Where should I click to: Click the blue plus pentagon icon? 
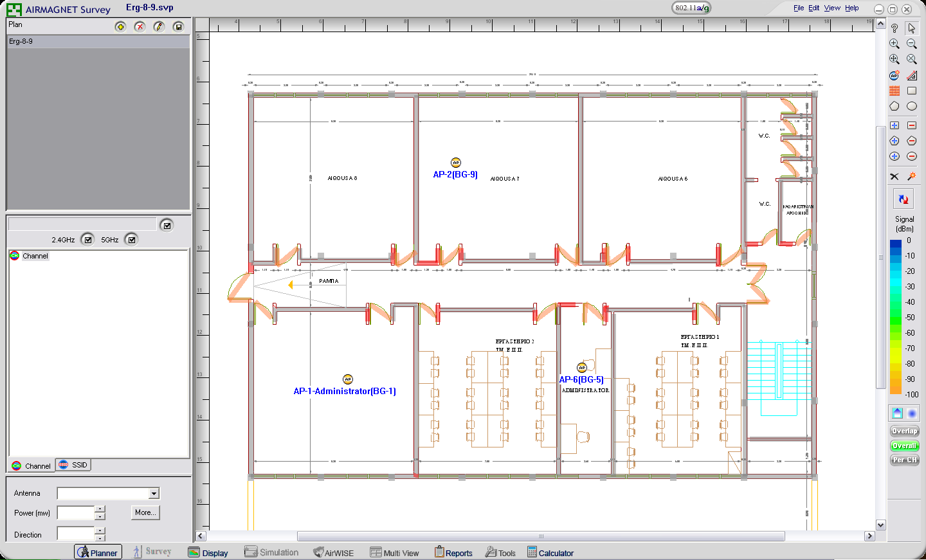[894, 141]
